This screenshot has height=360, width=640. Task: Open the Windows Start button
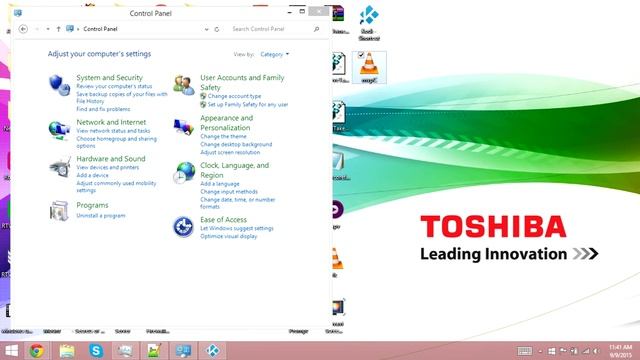click(x=11, y=351)
